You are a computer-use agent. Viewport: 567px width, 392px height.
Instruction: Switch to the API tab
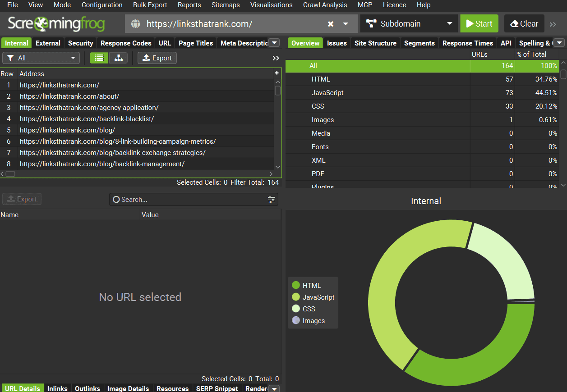[506, 43]
